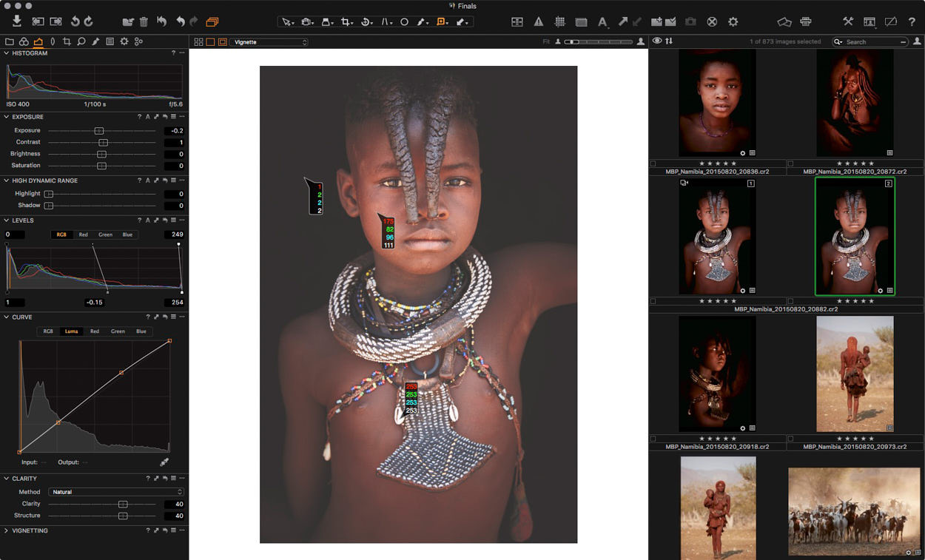Click the Print icon in toolbar
The height and width of the screenshot is (560, 925).
806,22
